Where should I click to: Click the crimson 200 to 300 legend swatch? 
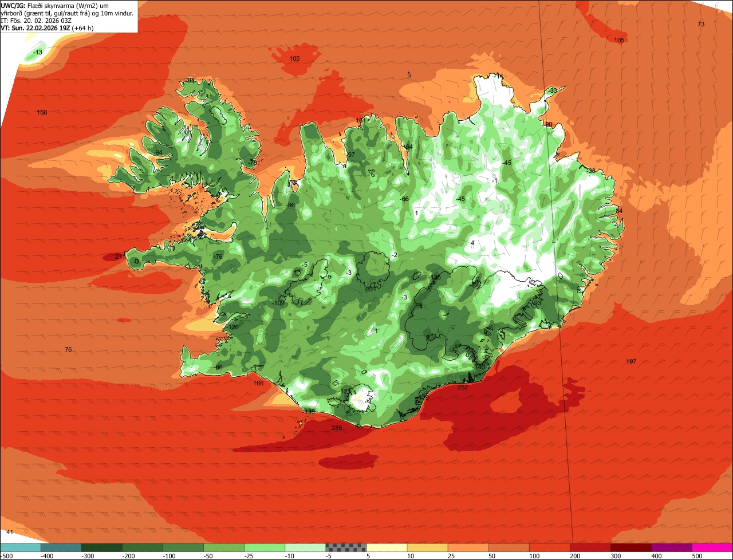click(590, 547)
